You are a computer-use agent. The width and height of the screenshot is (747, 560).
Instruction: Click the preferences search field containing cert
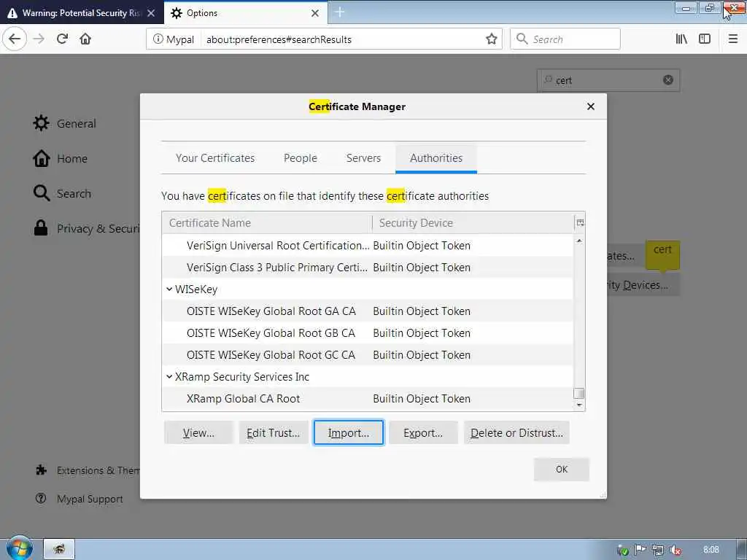point(608,80)
